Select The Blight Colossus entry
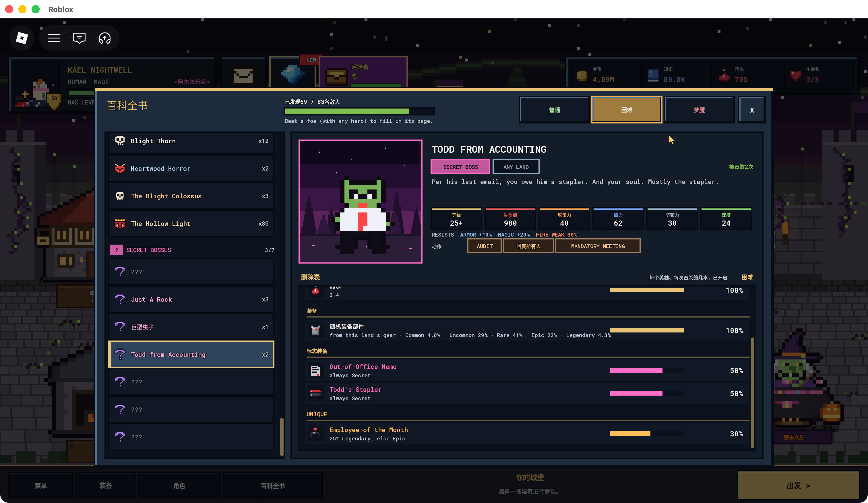868x503 pixels. [191, 196]
